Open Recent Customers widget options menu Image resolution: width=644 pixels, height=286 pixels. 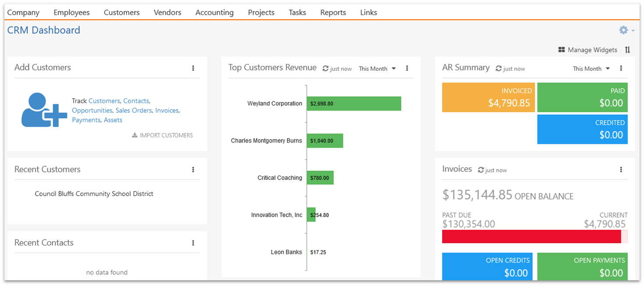[193, 170]
